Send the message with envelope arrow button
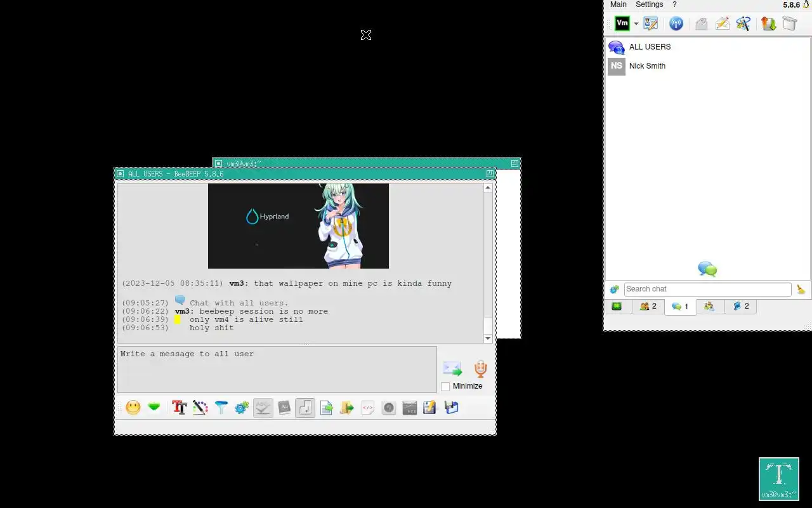This screenshot has width=812, height=508. point(452,369)
